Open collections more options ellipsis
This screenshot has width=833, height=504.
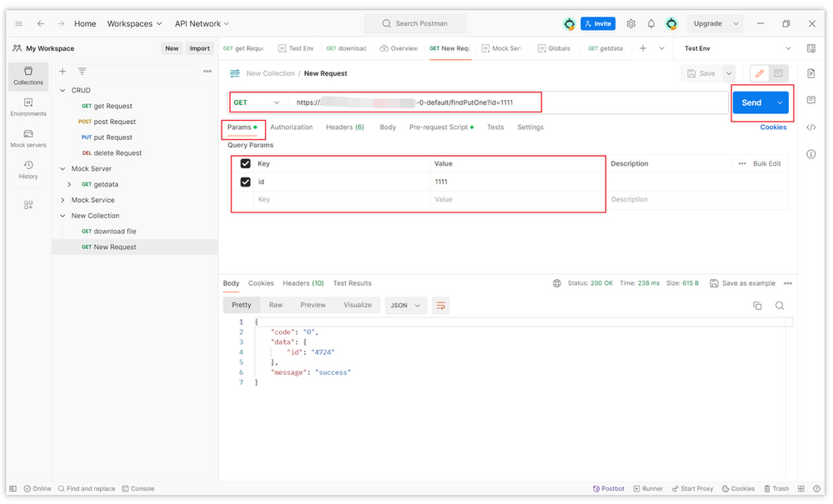click(x=207, y=71)
